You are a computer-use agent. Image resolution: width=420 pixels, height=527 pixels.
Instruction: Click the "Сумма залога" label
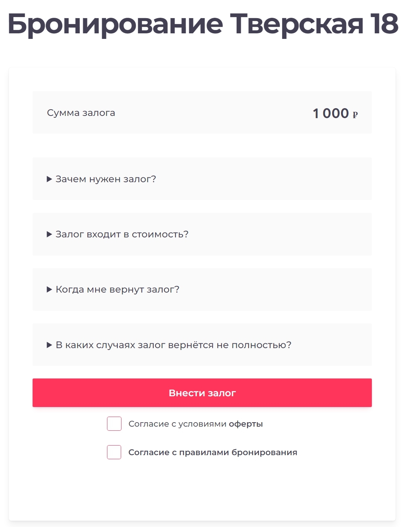[x=81, y=113]
